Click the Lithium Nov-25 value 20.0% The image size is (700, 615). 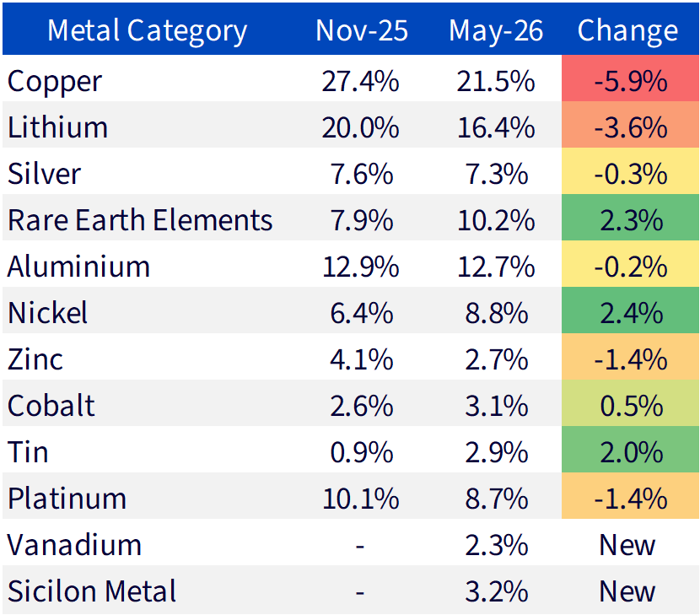[360, 128]
